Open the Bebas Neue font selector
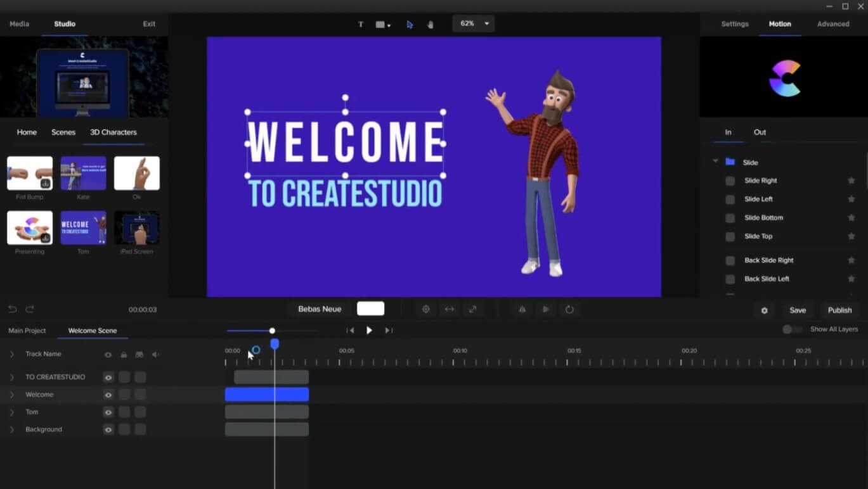The height and width of the screenshot is (489, 868). 320,309
